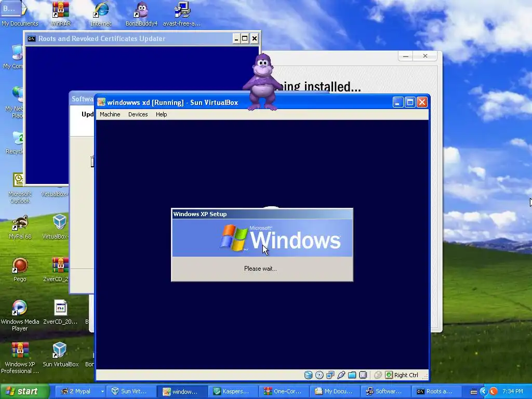Click the Right Ctrl host key label
This screenshot has width=532, height=399.
tap(406, 375)
